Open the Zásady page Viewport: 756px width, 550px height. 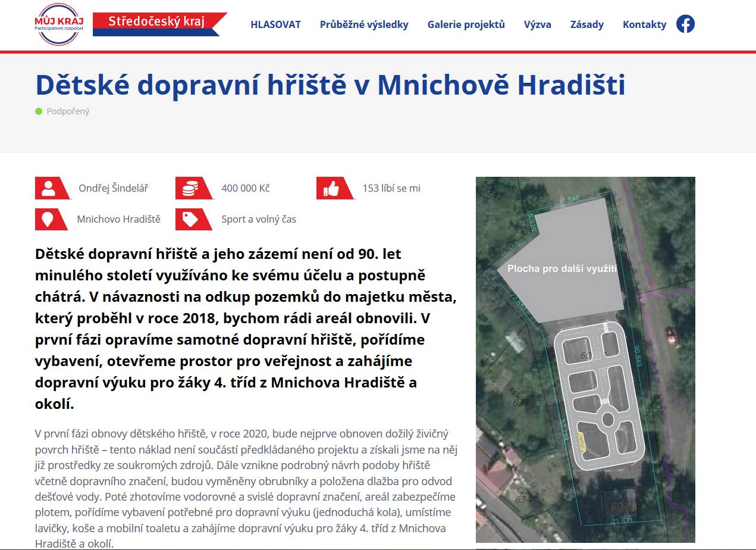587,24
